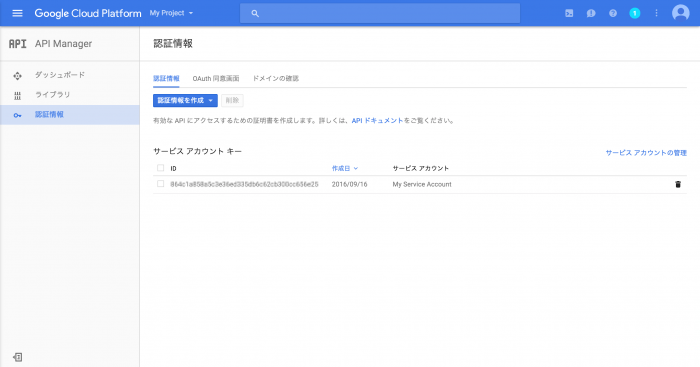
Task: Click the library icon in the sidebar
Action: 17,96
